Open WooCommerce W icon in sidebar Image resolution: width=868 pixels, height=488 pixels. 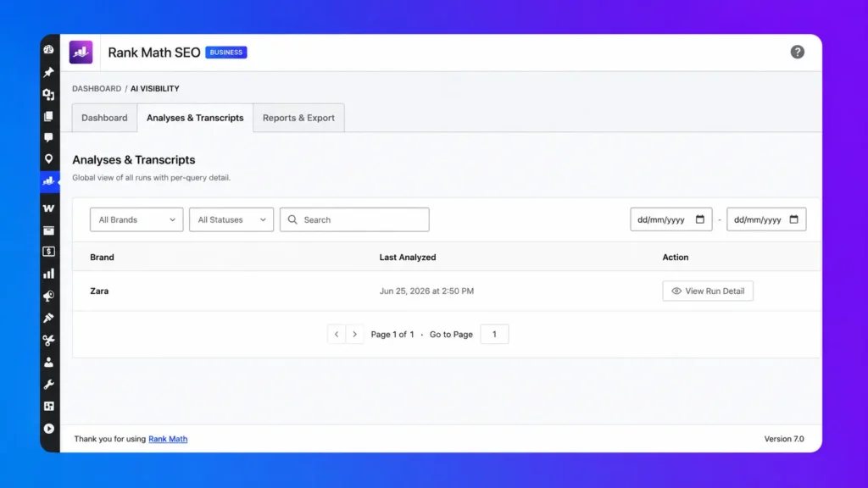tap(48, 208)
